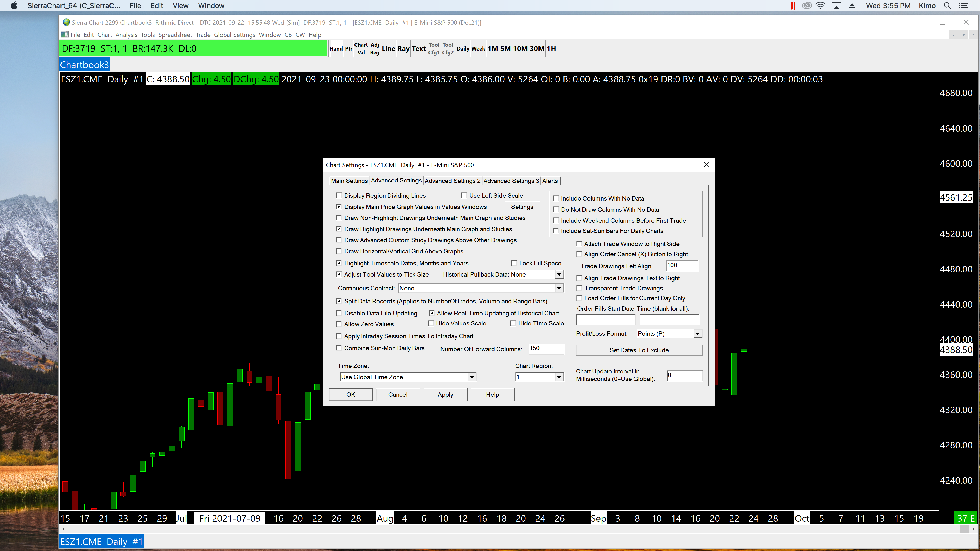Check Hide Values Scale option
Image resolution: width=980 pixels, height=551 pixels.
pyautogui.click(x=431, y=323)
